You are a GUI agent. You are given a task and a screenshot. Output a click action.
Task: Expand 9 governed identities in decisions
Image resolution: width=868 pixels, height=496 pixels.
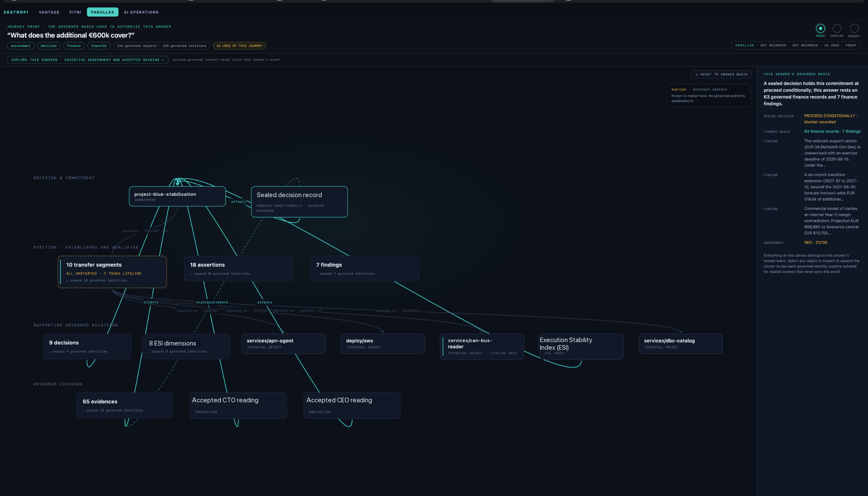[78, 351]
